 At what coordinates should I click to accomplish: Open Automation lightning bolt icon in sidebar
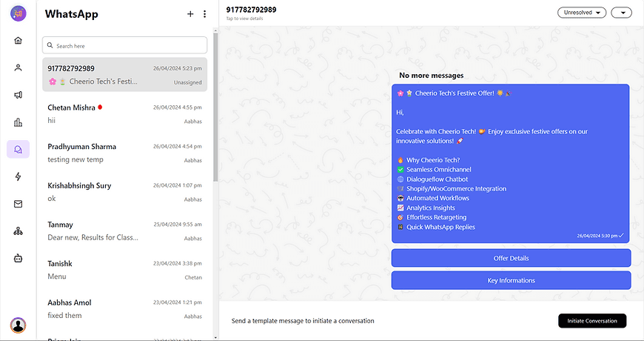coord(18,176)
